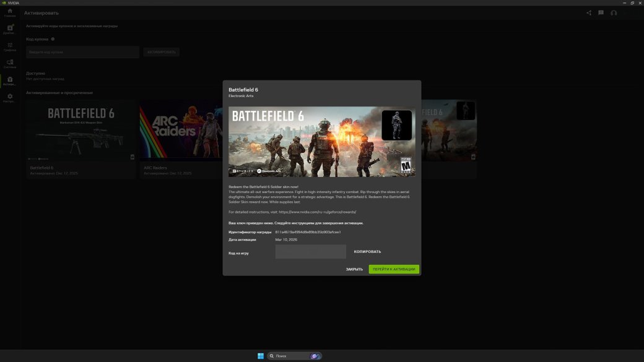Open the nvidia.com geforce rewards link
The width and height of the screenshot is (644, 362).
point(318,212)
